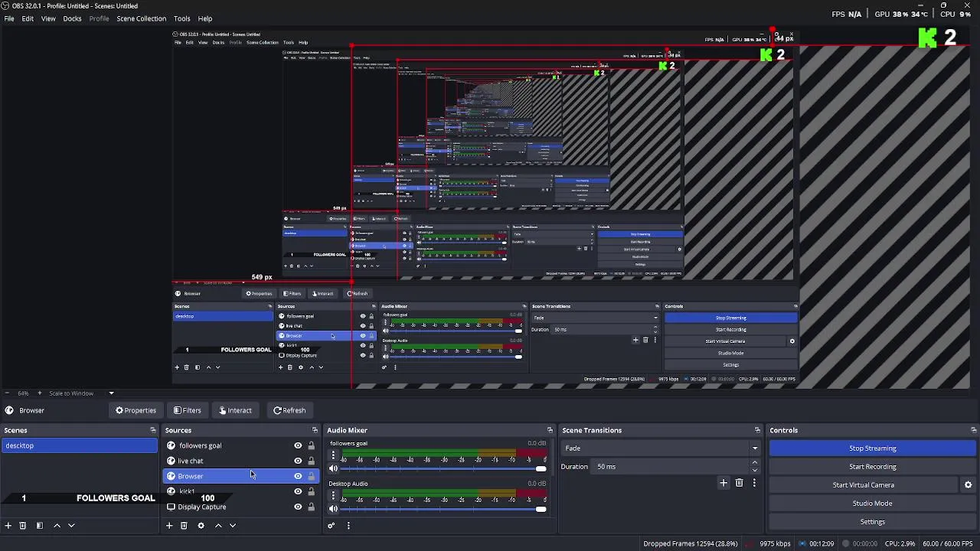
Task: Pop out the Controls dock
Action: [973, 430]
